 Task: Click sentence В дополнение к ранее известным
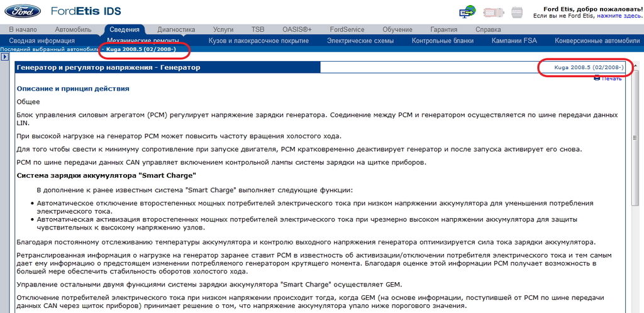pyautogui.click(x=195, y=190)
